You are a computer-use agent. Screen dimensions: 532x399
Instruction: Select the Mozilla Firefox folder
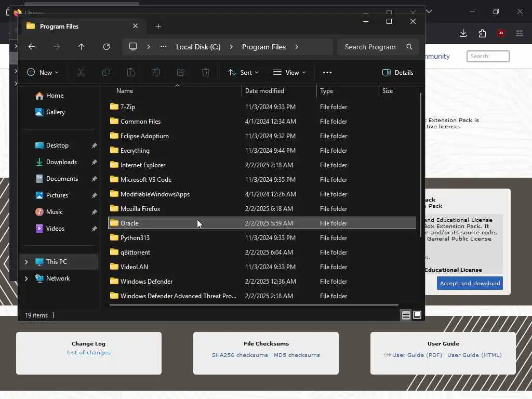(x=262, y=209)
